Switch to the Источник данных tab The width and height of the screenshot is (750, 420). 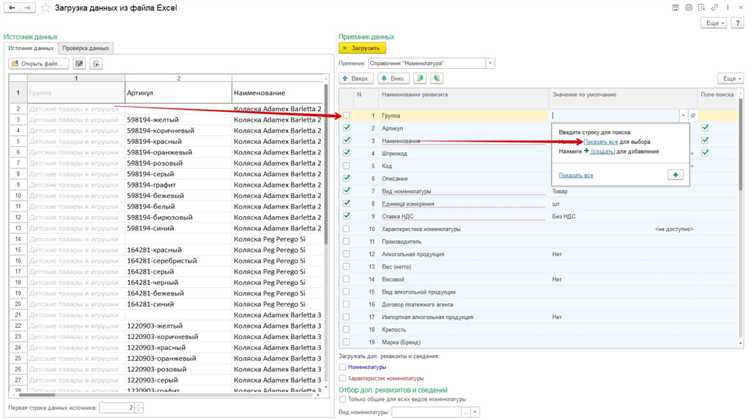tap(31, 48)
